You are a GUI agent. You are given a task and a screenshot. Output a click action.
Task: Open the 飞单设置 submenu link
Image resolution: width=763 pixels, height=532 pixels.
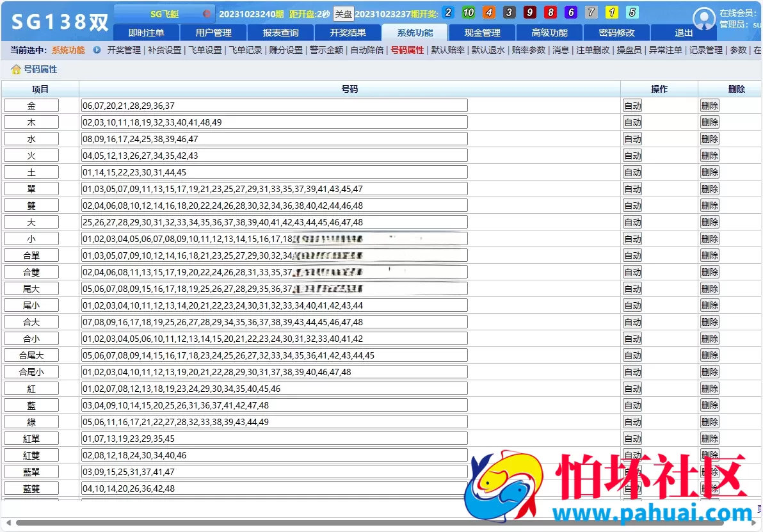[205, 50]
